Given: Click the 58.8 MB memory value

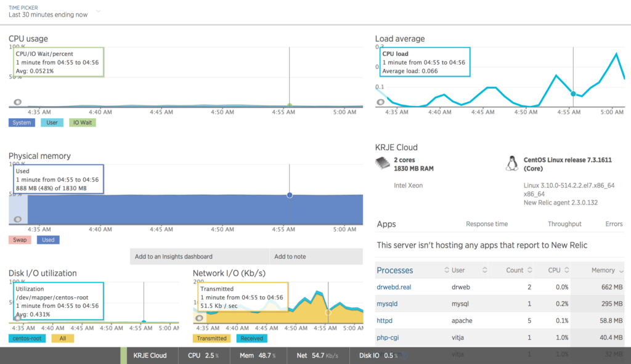Looking at the screenshot, I should 611,320.
